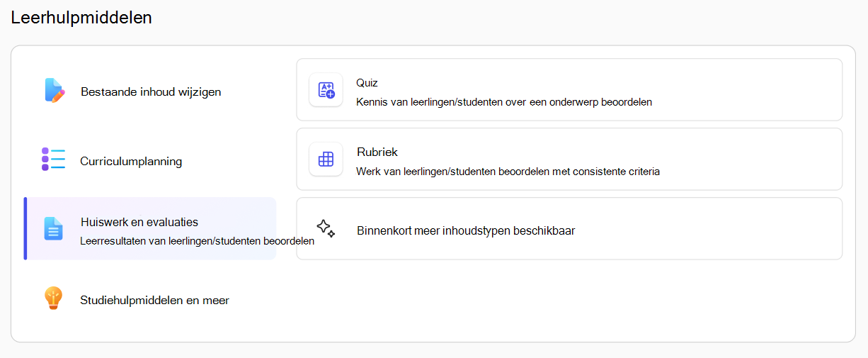Click the orange lightbulb Studiehulpmiddelen icon

(54, 298)
